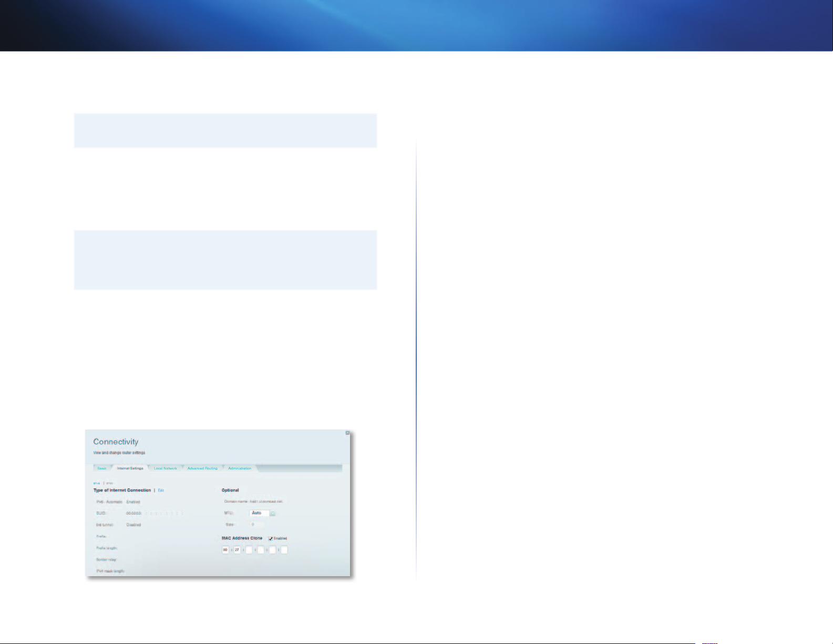Select the IPv6 link under tabs

[110, 483]
